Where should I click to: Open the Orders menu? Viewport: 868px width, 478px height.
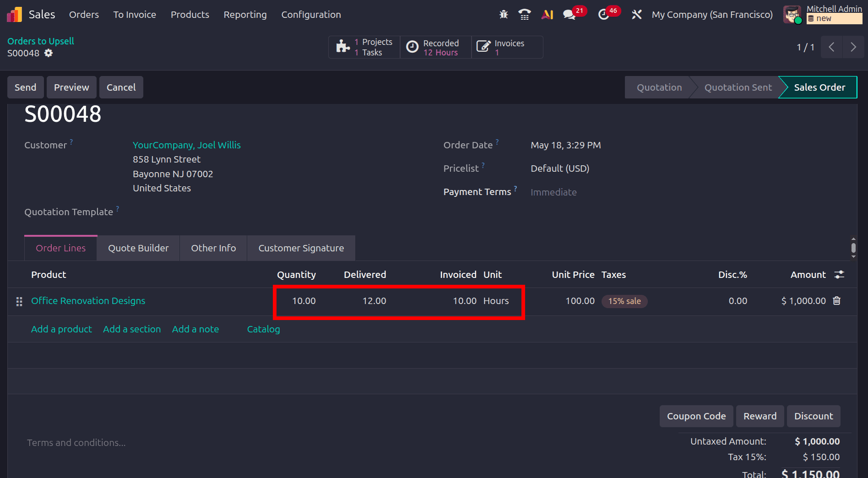[x=84, y=15]
